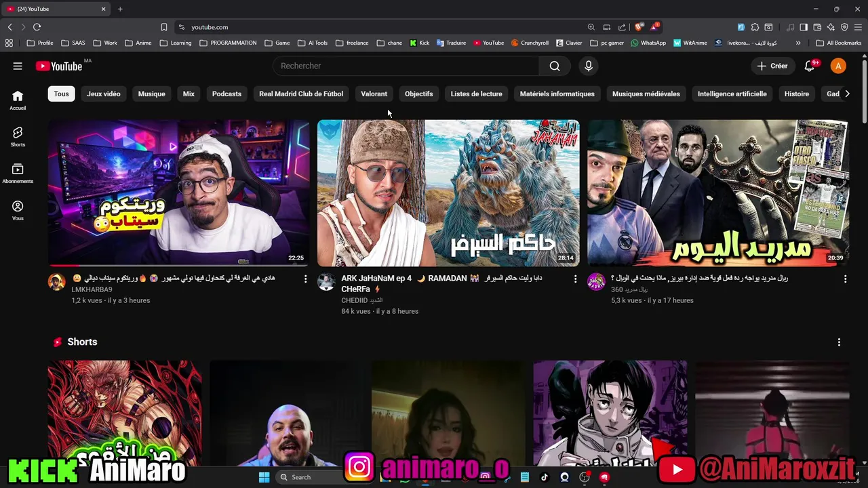
Task: Open the apps grid icon in bookmarks bar
Action: pos(9,43)
